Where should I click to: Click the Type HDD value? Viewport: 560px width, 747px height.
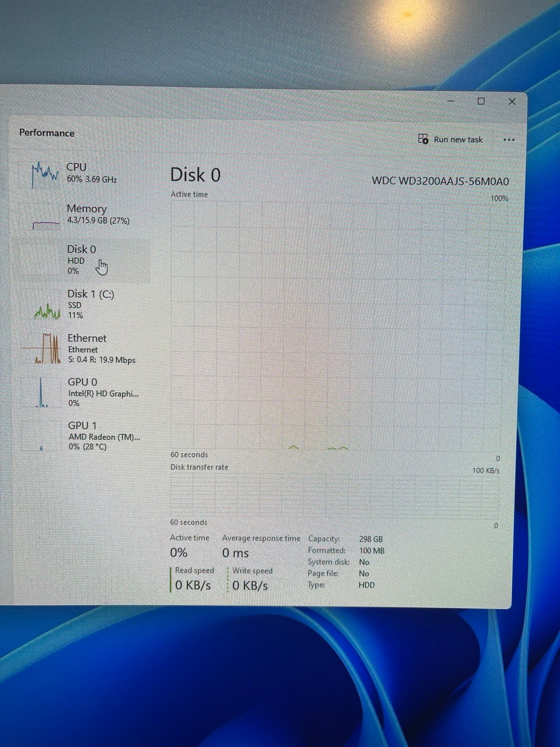click(x=366, y=585)
